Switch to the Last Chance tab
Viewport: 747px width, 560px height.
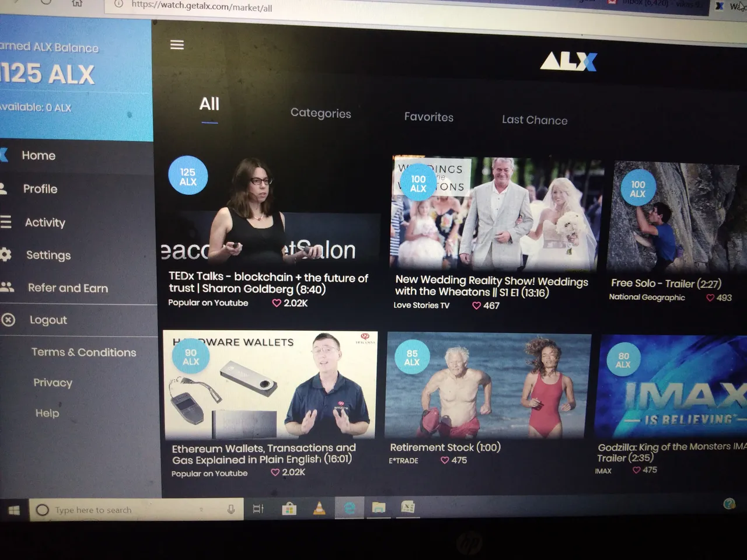point(535,120)
